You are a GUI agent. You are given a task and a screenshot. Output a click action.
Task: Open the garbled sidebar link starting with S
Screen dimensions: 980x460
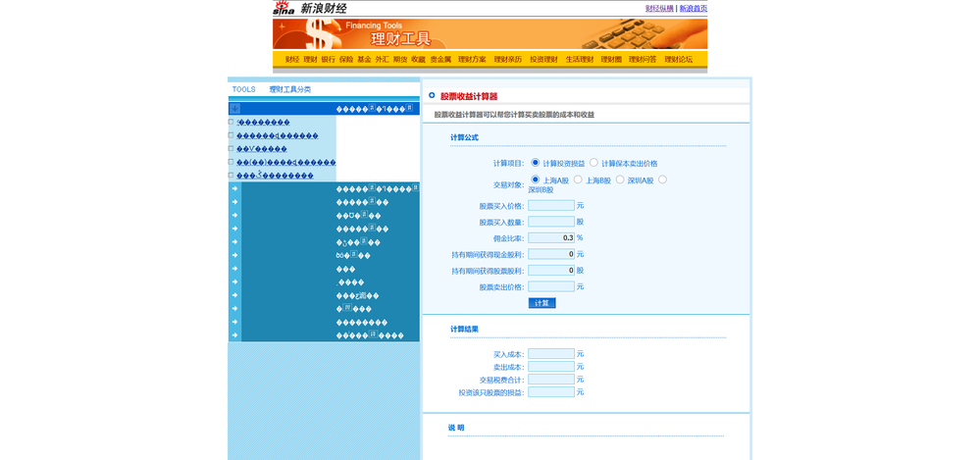[263, 122]
